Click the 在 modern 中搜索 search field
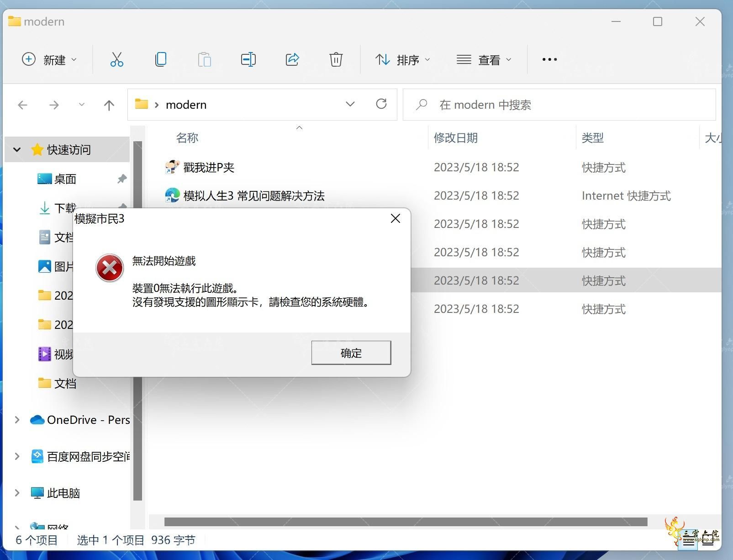This screenshot has width=733, height=560. pos(559,105)
